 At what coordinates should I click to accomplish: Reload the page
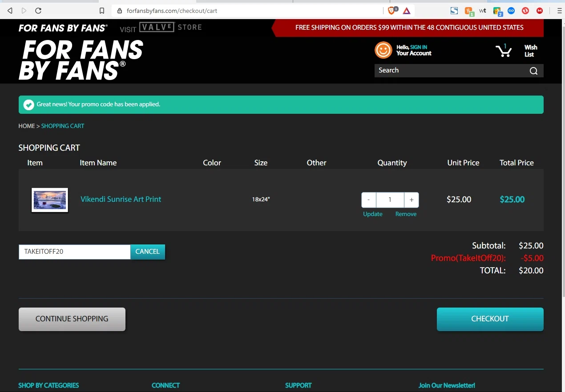pos(38,11)
